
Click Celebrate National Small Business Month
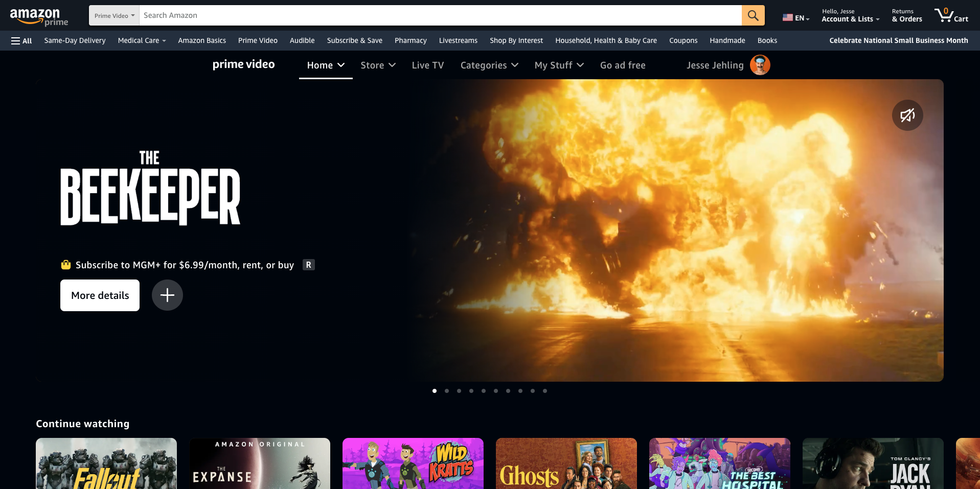click(x=898, y=41)
